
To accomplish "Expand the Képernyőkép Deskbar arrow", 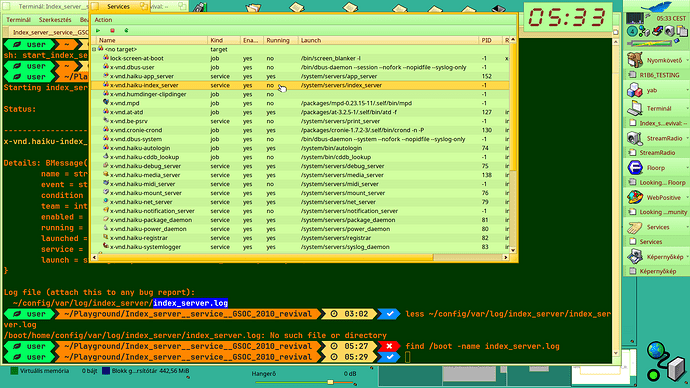I will pyautogui.click(x=687, y=257).
